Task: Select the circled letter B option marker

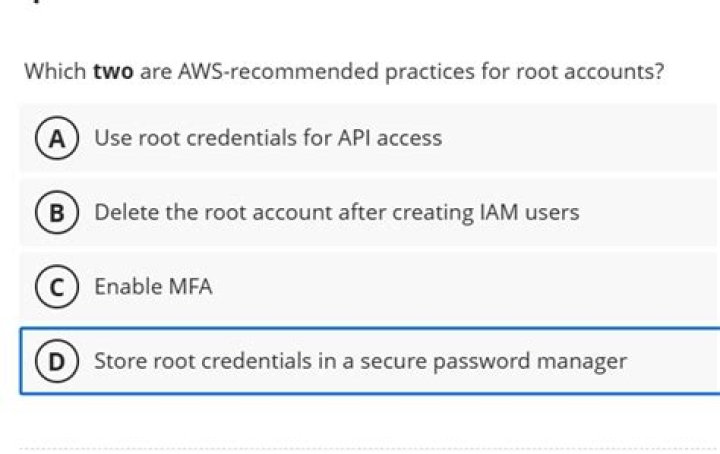Action: pyautogui.click(x=51, y=212)
